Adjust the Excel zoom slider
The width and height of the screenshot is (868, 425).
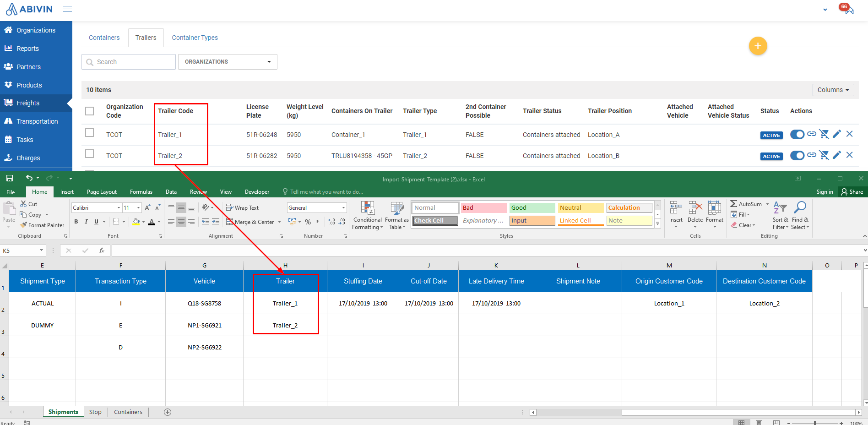815,423
